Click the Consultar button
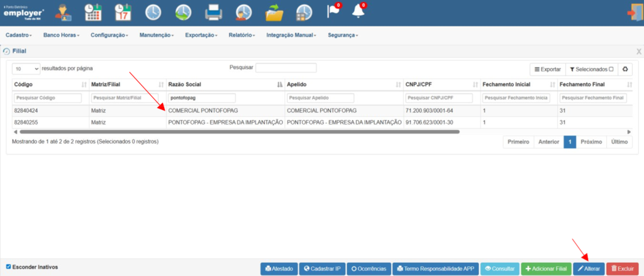 pyautogui.click(x=500, y=269)
